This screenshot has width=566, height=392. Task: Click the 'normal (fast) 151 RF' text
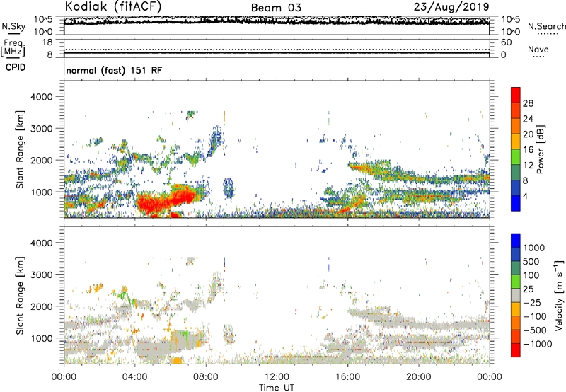(x=114, y=70)
